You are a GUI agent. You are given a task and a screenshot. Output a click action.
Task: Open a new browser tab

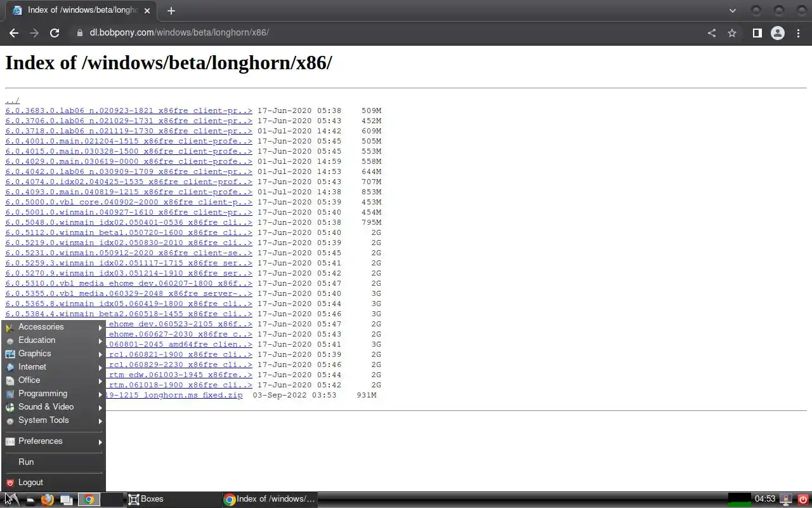[171, 10]
